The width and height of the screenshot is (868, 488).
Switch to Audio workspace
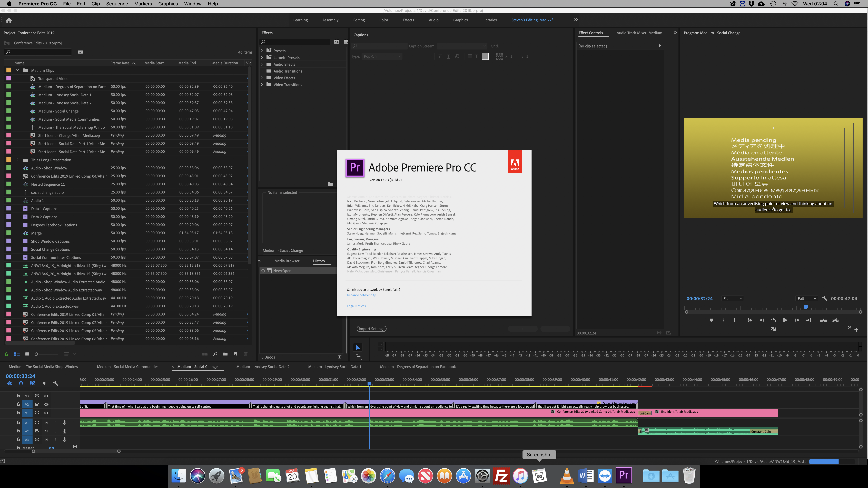click(x=433, y=20)
